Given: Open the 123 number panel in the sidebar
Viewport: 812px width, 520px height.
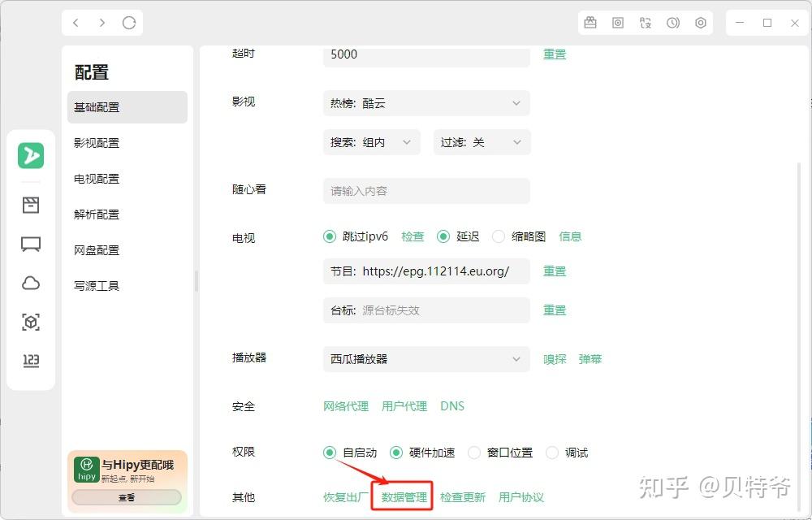Looking at the screenshot, I should (30, 361).
